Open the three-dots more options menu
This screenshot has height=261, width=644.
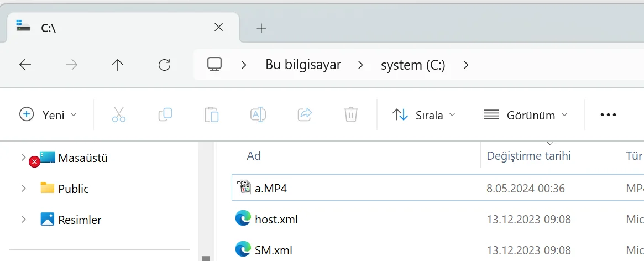(608, 115)
